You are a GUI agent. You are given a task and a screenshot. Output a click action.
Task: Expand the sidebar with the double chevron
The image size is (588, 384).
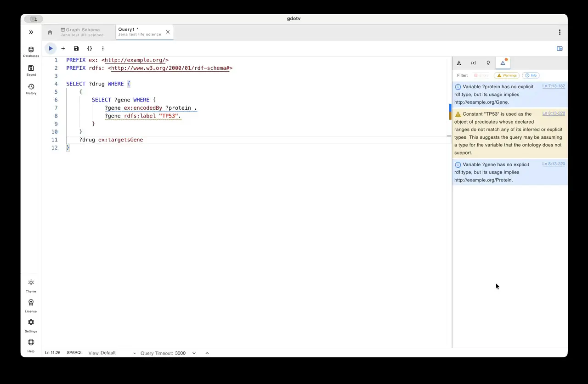[x=31, y=32]
